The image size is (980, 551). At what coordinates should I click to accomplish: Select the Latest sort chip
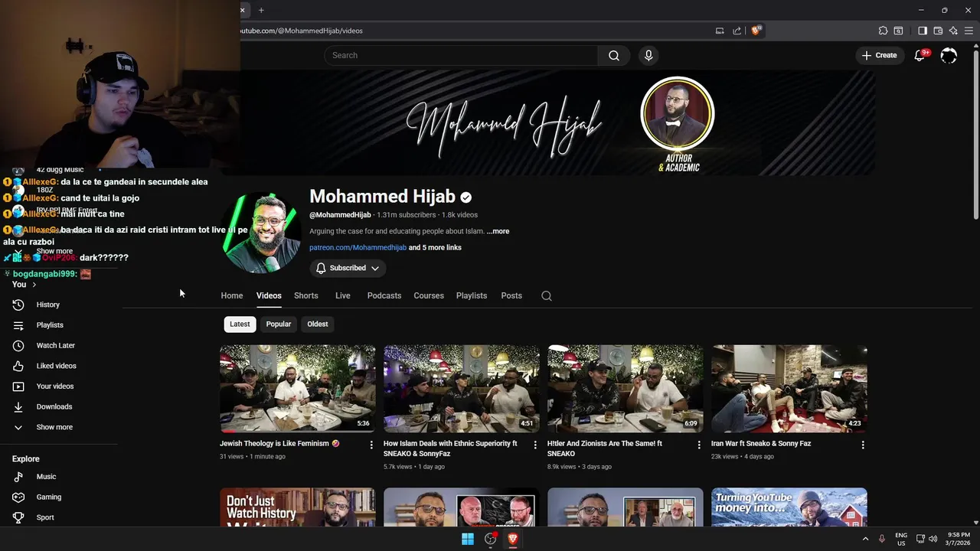point(240,324)
